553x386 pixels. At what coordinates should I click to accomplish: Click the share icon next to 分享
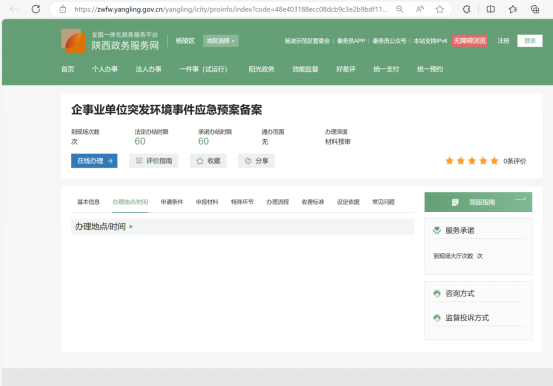click(x=248, y=161)
